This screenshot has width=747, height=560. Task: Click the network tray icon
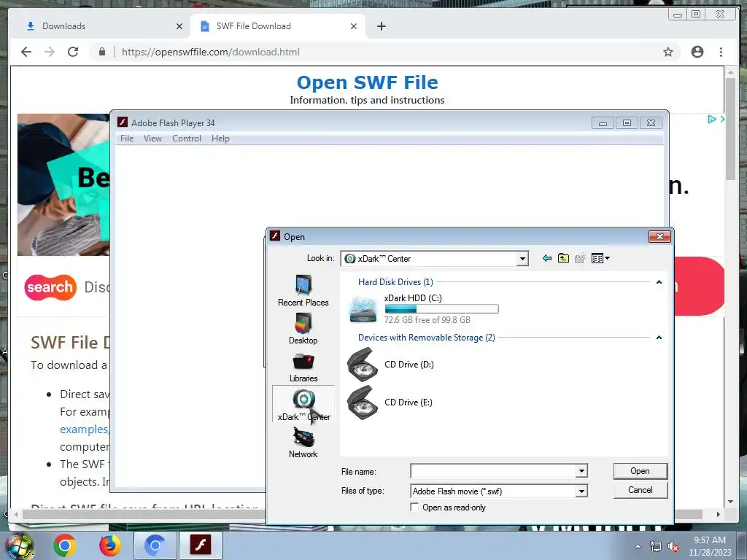pos(656,547)
